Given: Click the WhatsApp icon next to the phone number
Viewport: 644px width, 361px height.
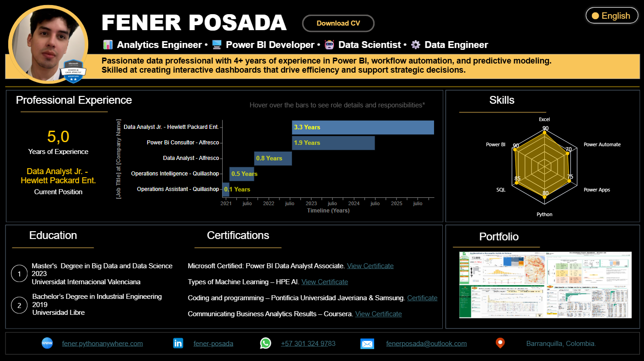Looking at the screenshot, I should (266, 343).
